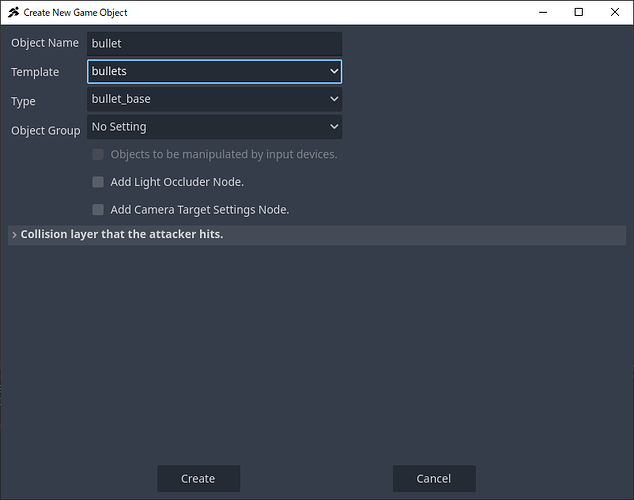The width and height of the screenshot is (634, 500).
Task: Enable Add Light Occluder Node
Action: [x=98, y=182]
